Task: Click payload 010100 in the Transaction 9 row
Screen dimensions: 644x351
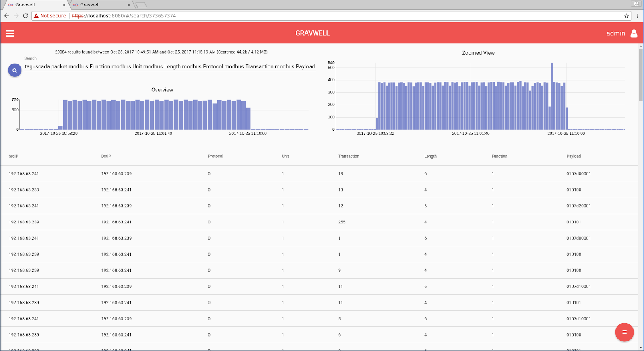Action: tap(574, 270)
